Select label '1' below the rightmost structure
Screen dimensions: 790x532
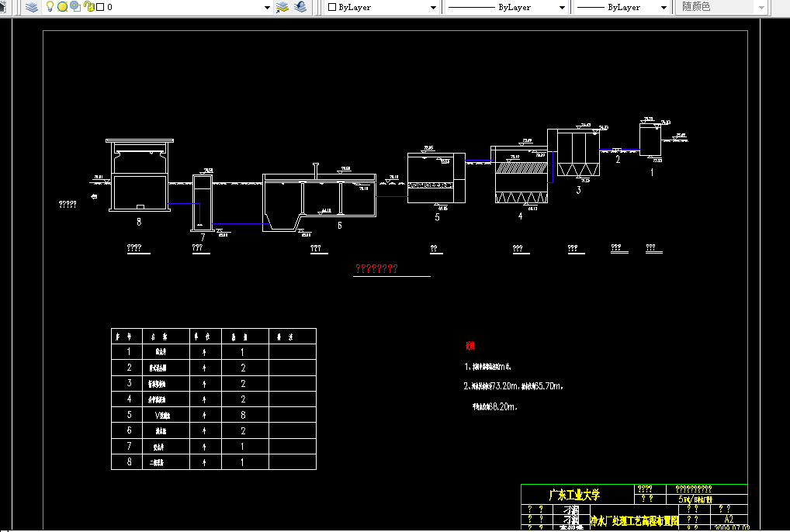pos(652,172)
